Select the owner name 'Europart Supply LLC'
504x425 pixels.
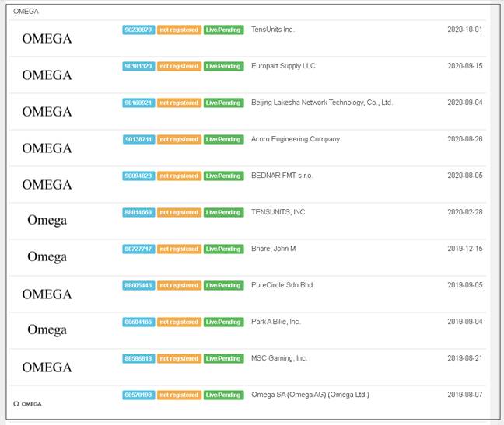pos(283,66)
